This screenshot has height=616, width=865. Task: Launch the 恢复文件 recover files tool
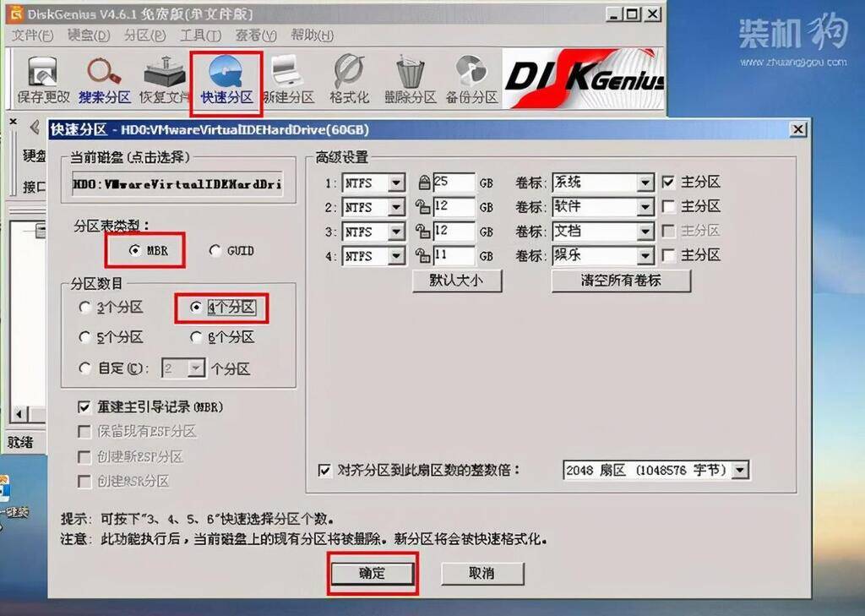point(164,80)
